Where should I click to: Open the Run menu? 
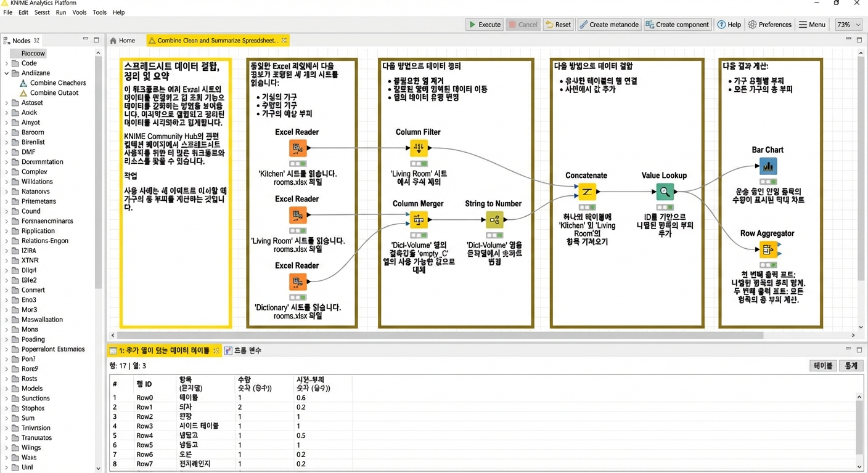click(61, 12)
